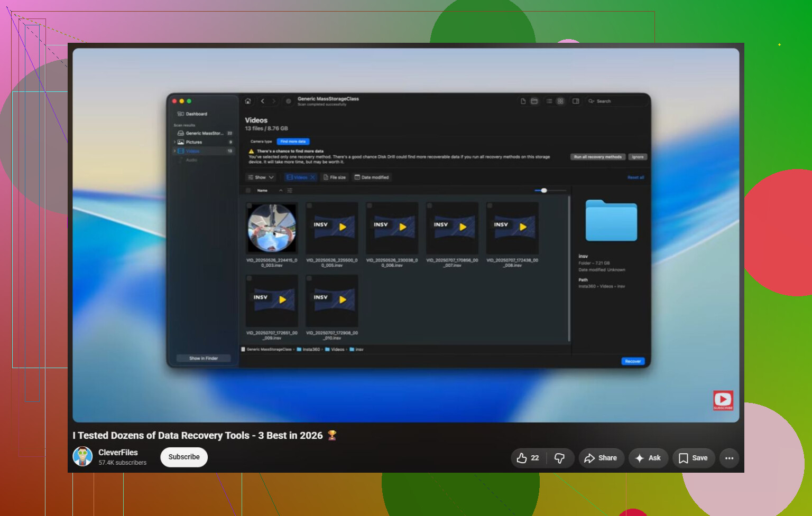Click the column options icon near Name
The width and height of the screenshot is (812, 516).
[x=290, y=190]
